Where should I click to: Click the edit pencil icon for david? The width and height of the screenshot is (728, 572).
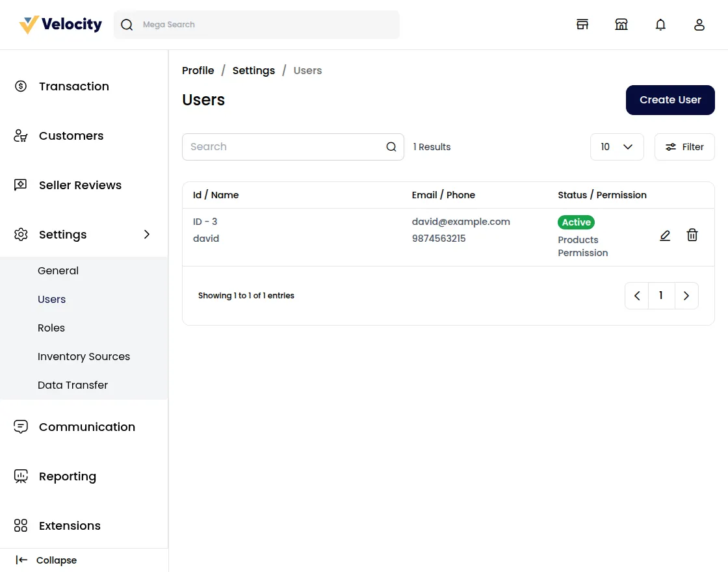[664, 235]
